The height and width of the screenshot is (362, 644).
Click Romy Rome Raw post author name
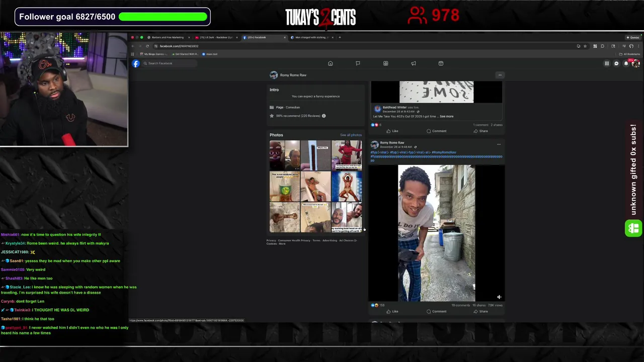392,143
